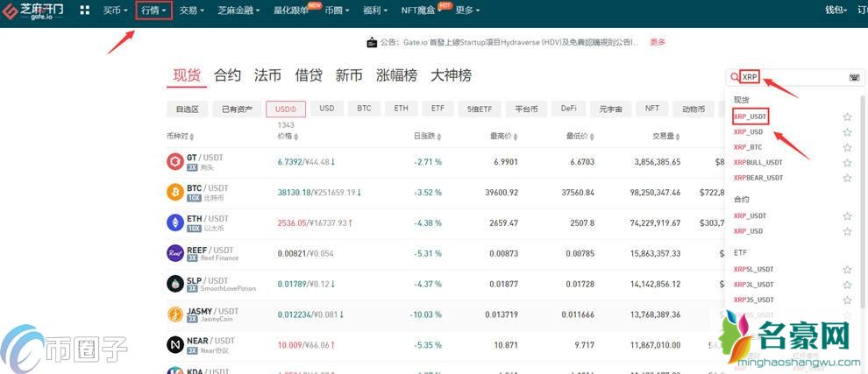
Task: Expand the 福利 dropdown menu
Action: pyautogui.click(x=375, y=10)
